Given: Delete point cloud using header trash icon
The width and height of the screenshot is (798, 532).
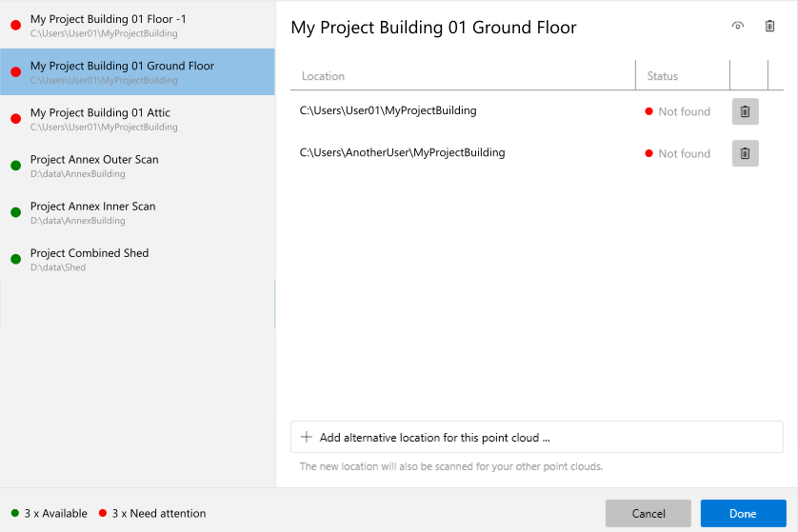Looking at the screenshot, I should (769, 27).
